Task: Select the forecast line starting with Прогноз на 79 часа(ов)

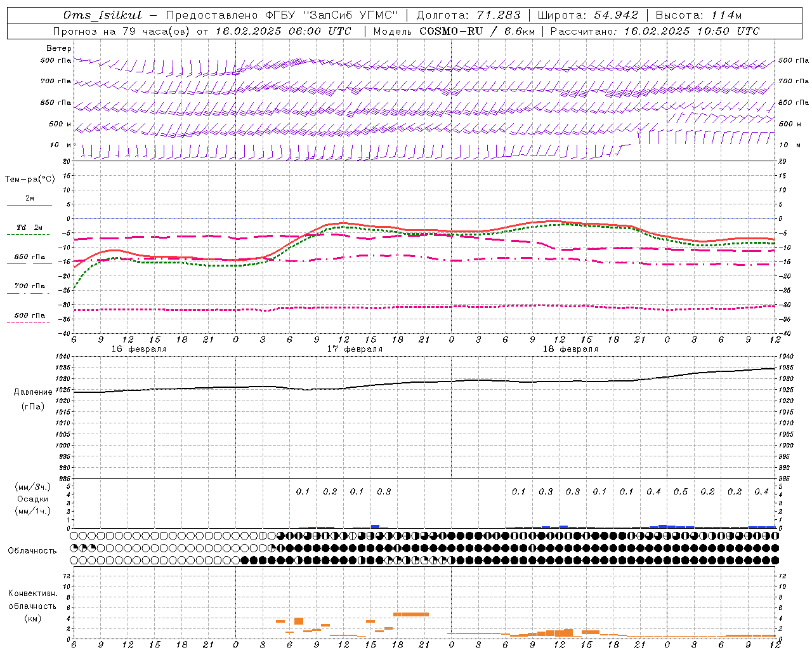Action: pyautogui.click(x=201, y=31)
